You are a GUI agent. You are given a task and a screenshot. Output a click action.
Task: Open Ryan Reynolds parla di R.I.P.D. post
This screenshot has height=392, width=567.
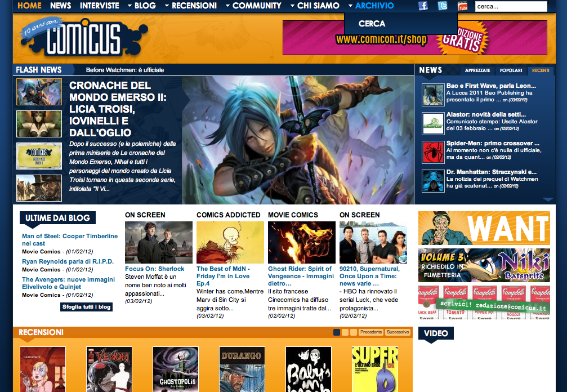point(68,261)
